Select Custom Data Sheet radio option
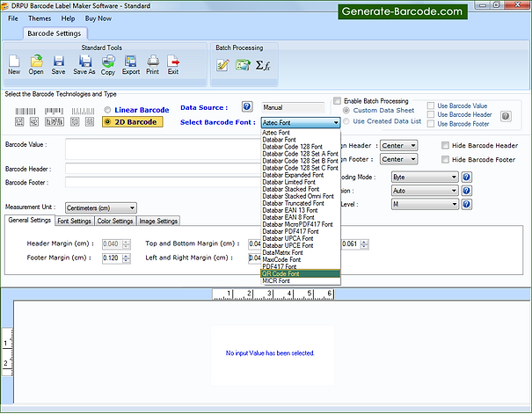Viewport: 532px width, 414px height. coord(346,110)
